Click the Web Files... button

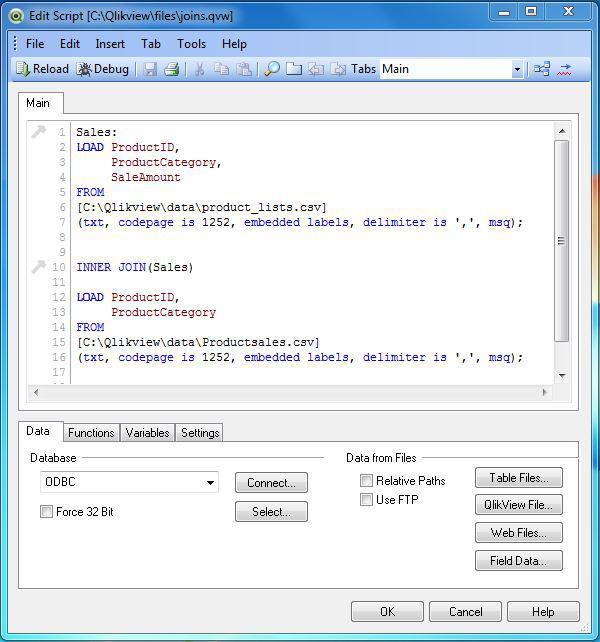[x=518, y=533]
